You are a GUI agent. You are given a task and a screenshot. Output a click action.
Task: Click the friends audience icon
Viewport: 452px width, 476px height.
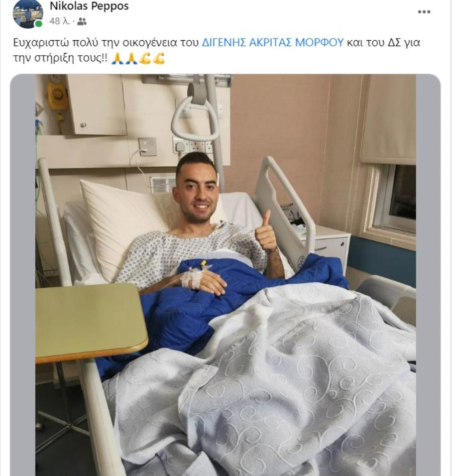82,22
